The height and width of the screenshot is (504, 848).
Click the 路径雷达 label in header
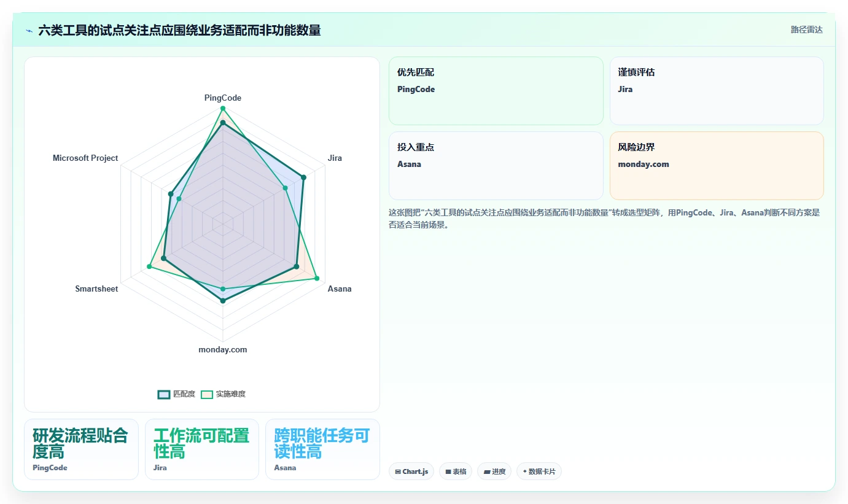coord(806,29)
